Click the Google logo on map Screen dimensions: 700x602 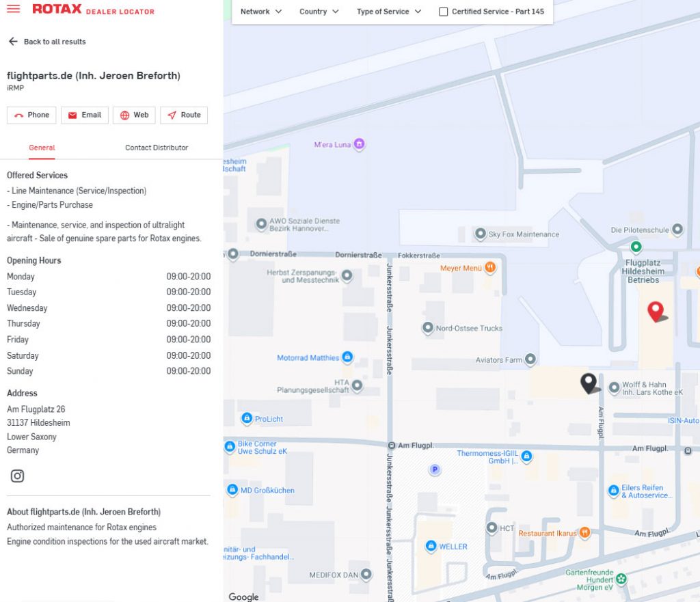pyautogui.click(x=243, y=597)
